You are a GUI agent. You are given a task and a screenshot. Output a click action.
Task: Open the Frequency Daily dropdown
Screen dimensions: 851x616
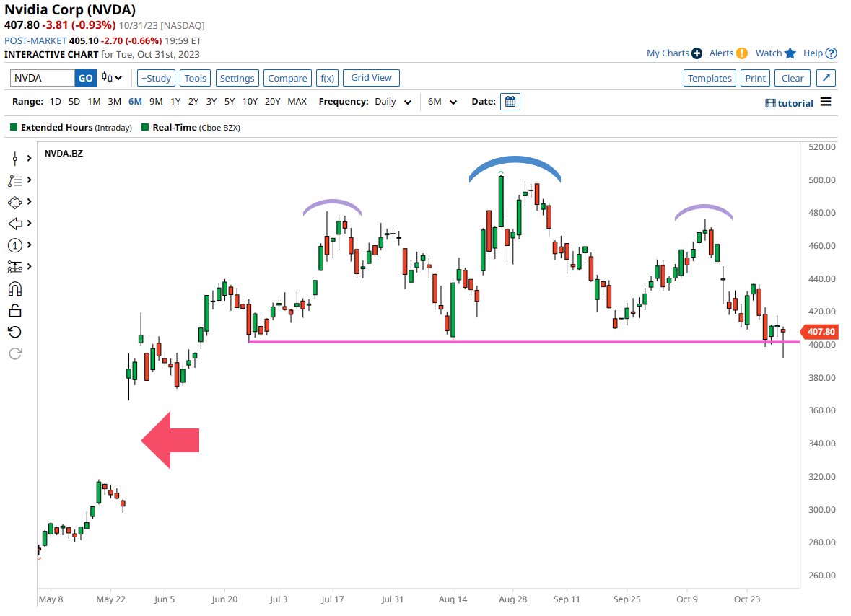(393, 102)
